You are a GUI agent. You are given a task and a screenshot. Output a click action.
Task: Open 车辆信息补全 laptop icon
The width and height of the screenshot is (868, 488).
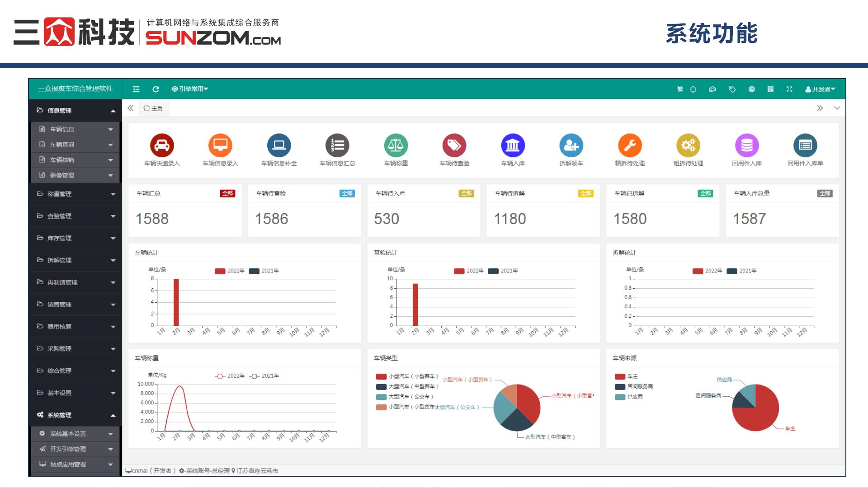click(279, 145)
